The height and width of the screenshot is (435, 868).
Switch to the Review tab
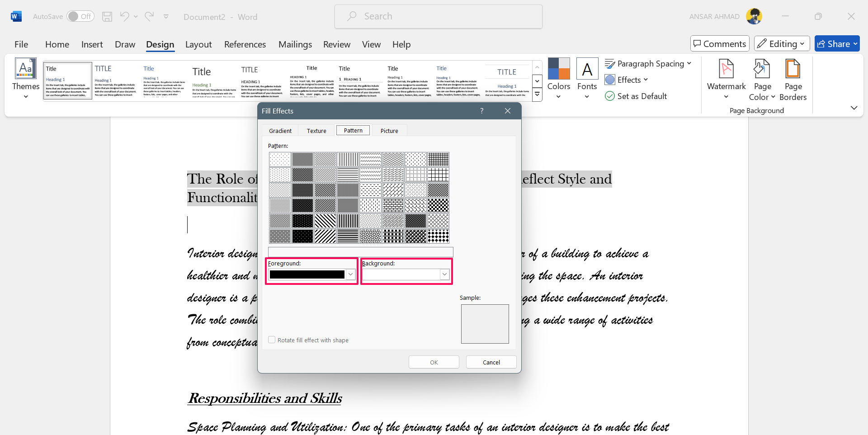click(337, 44)
